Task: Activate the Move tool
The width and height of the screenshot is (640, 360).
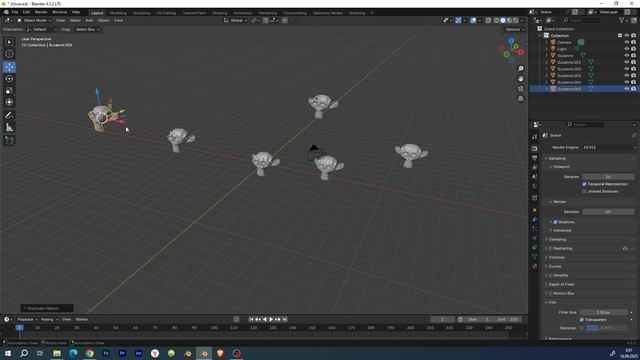Action: coord(9,67)
